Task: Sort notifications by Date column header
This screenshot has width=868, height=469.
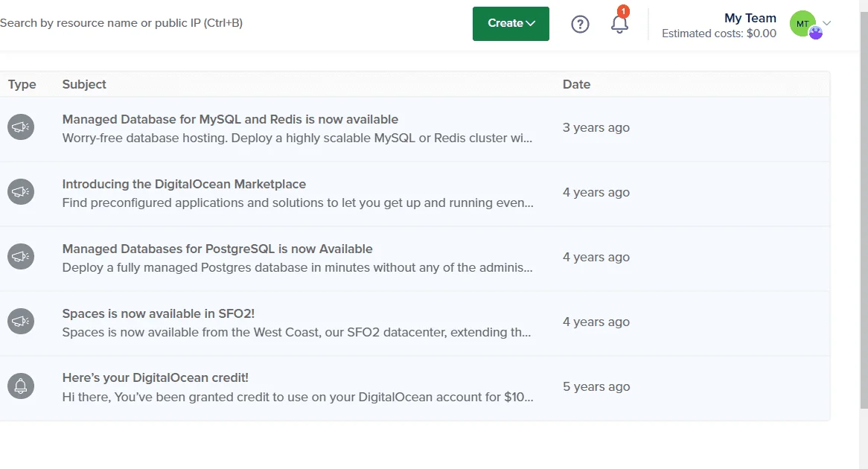Action: click(x=576, y=84)
